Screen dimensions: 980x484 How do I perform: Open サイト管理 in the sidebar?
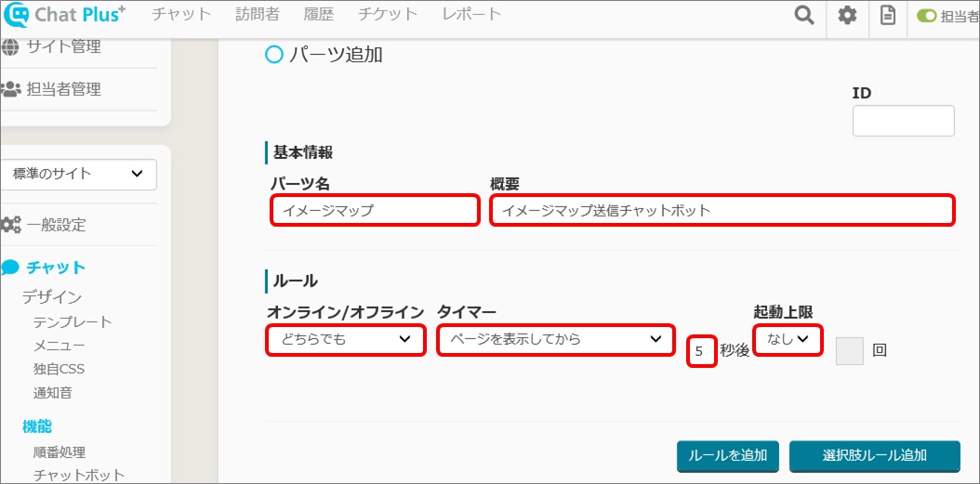click(x=64, y=46)
